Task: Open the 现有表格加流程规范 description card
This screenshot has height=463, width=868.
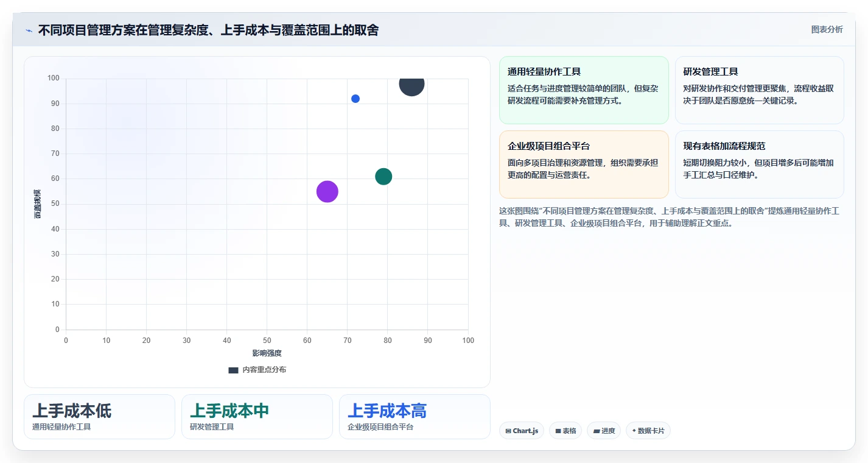Action: click(x=760, y=164)
